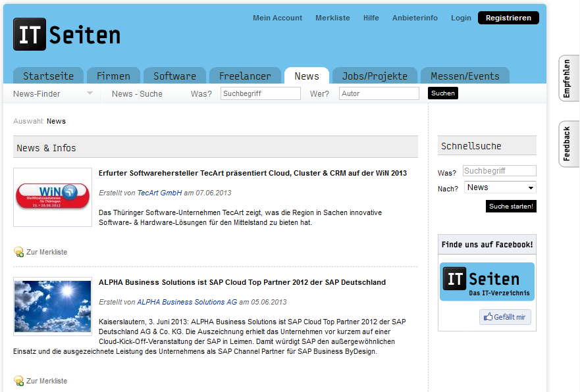Click the TecArt GmbH author link
Viewport: 580px width, 392px height.
pos(159,193)
